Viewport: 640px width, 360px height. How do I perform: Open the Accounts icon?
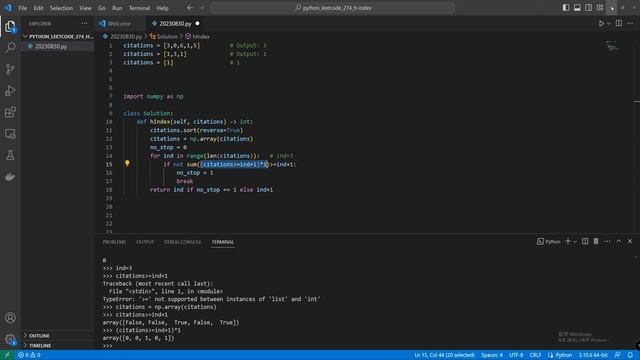(10, 318)
